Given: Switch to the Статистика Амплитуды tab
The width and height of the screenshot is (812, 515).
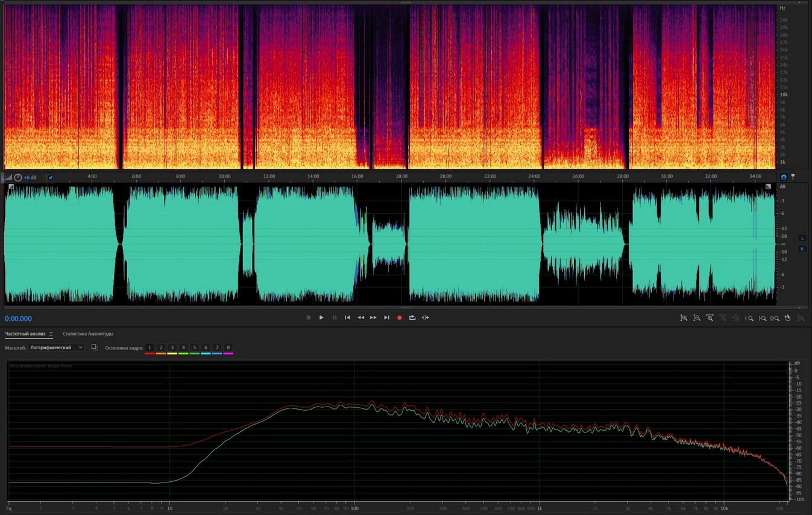Looking at the screenshot, I should pos(88,334).
